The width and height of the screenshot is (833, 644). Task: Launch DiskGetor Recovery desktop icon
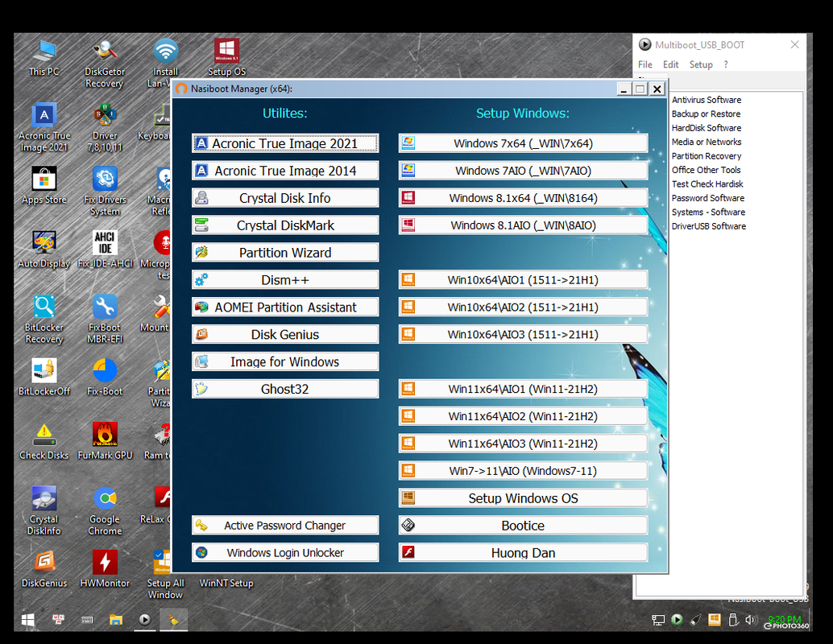click(105, 63)
